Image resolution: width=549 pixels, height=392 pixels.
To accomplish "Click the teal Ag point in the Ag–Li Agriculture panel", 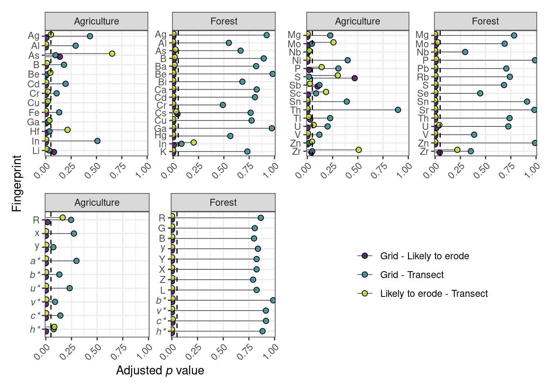I will [x=90, y=36].
